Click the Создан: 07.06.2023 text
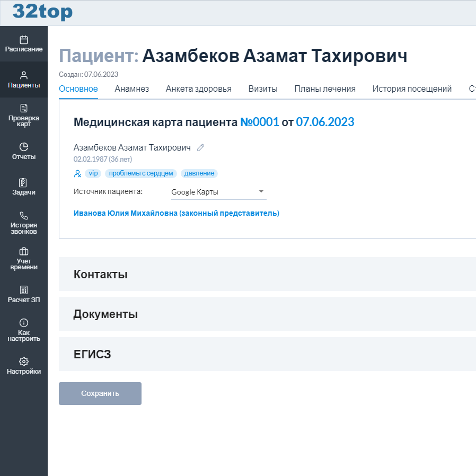Image resolution: width=476 pixels, height=476 pixels. pyautogui.click(x=89, y=74)
